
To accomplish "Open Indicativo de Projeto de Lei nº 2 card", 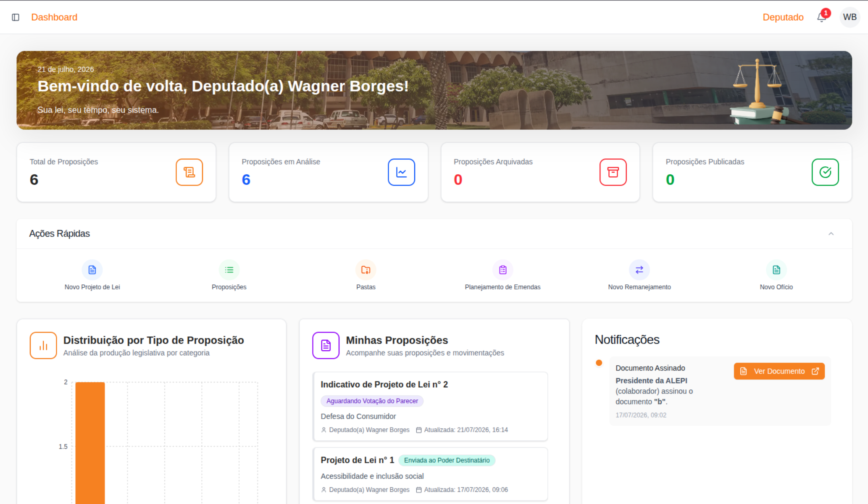I will [430, 406].
